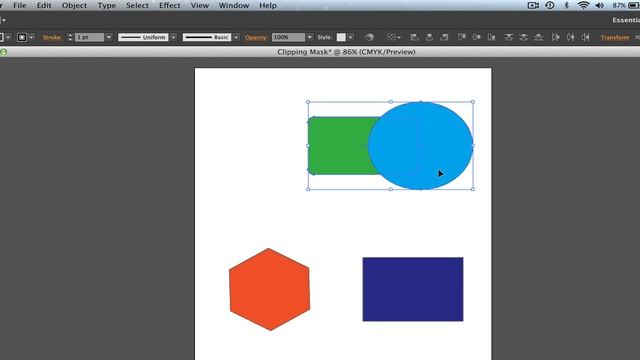
Task: Open the graphic Style dropdown arrow
Action: [350, 37]
